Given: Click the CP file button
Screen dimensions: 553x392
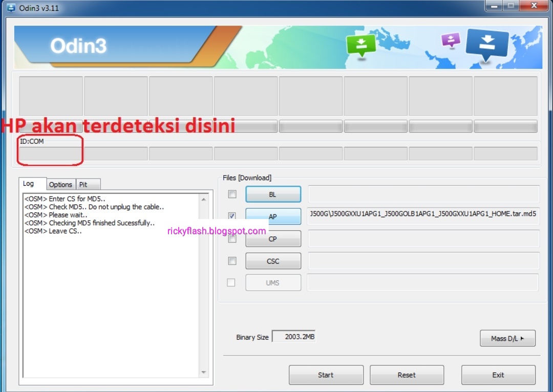Looking at the screenshot, I should tap(273, 238).
